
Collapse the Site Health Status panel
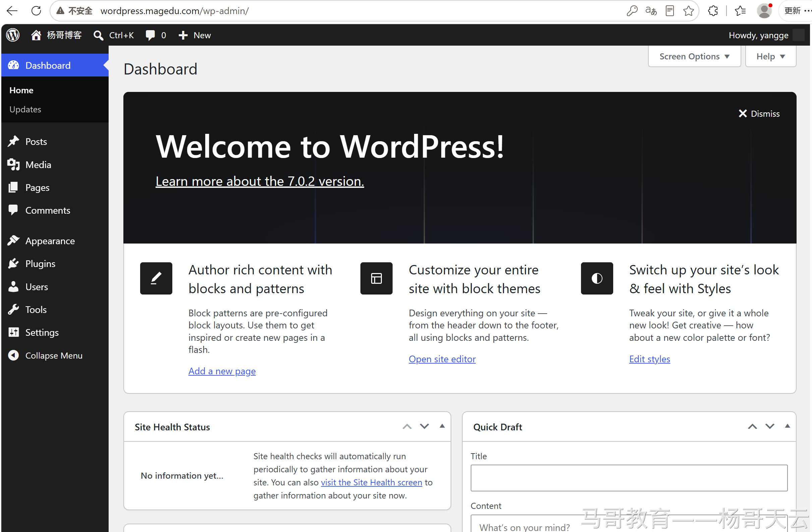coord(442,426)
